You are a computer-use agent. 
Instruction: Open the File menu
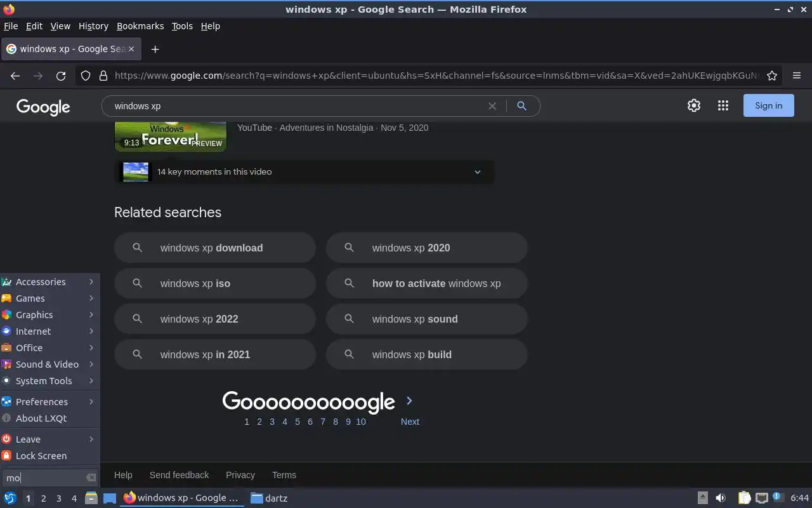(x=11, y=26)
